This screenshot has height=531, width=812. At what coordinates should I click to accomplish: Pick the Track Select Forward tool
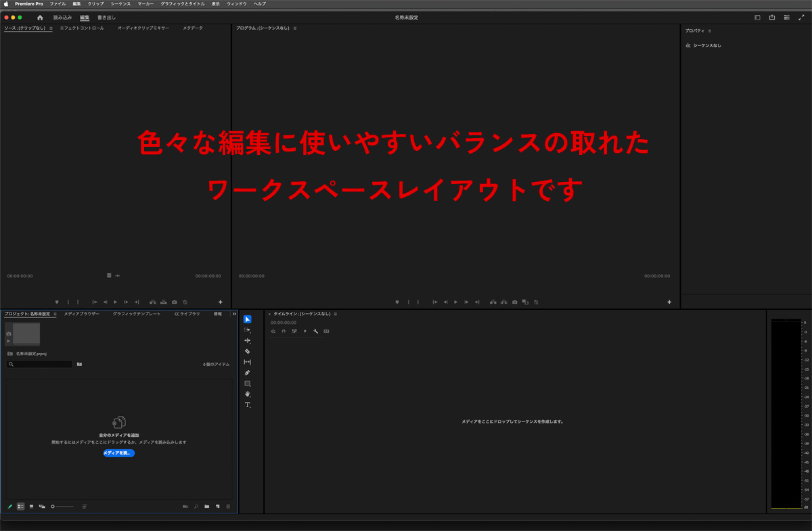tap(248, 330)
